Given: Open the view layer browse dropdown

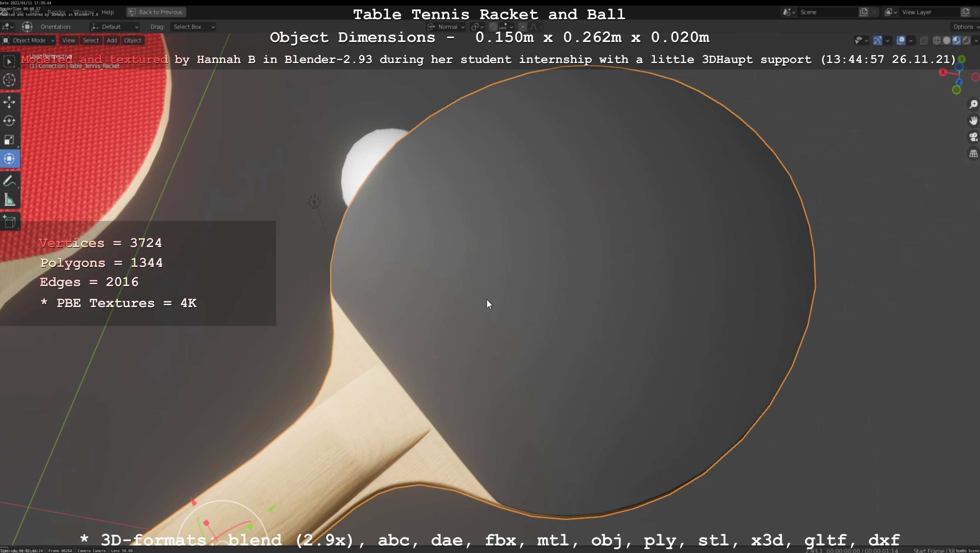Looking at the screenshot, I should (891, 12).
